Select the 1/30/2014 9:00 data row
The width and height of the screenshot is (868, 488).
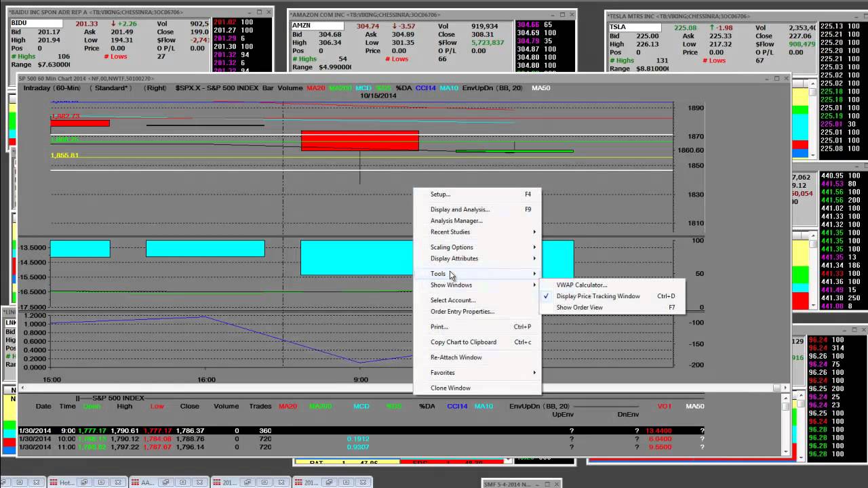(363, 430)
